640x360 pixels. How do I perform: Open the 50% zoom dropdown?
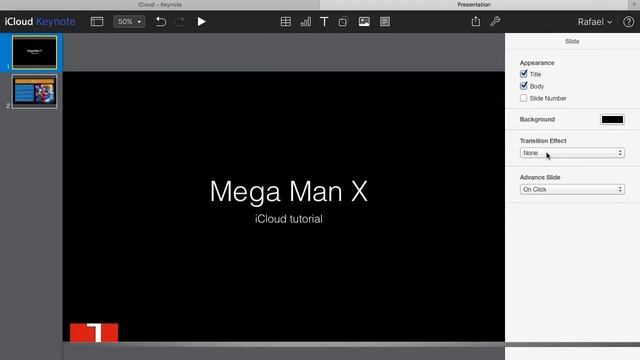click(129, 22)
